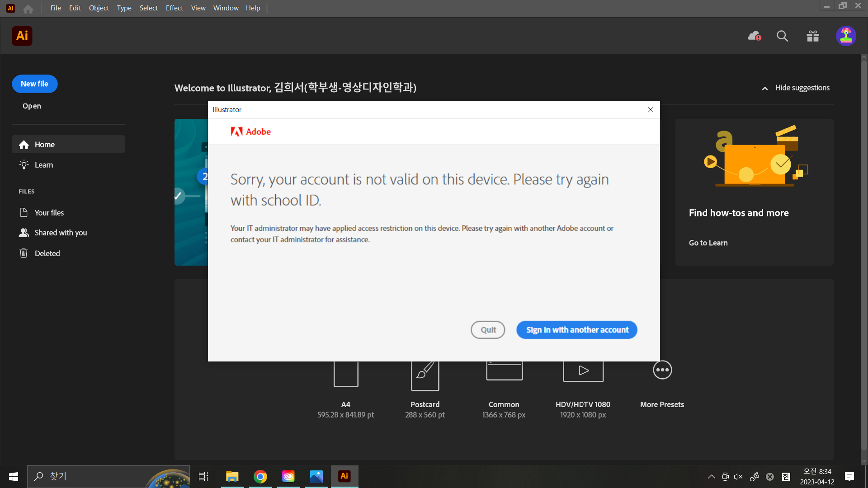Select the Learn section

pos(43,164)
